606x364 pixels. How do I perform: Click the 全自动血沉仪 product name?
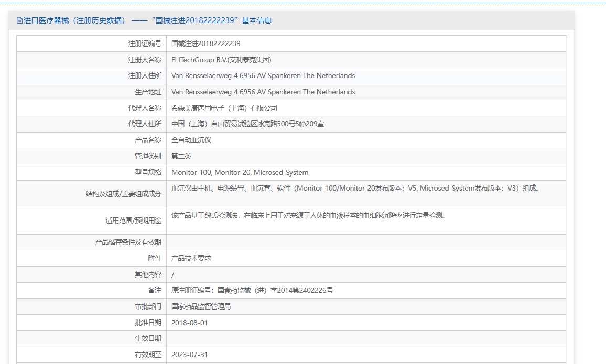pyautogui.click(x=191, y=140)
